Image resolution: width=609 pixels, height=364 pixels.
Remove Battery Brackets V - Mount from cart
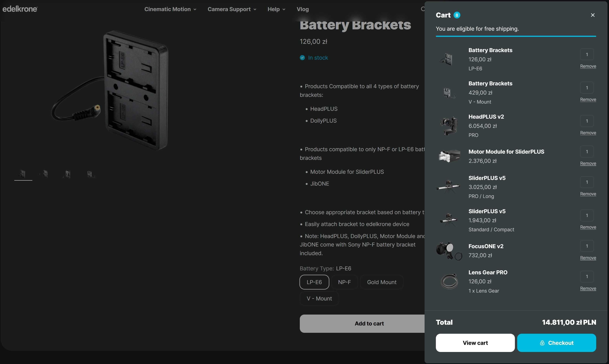tap(588, 100)
